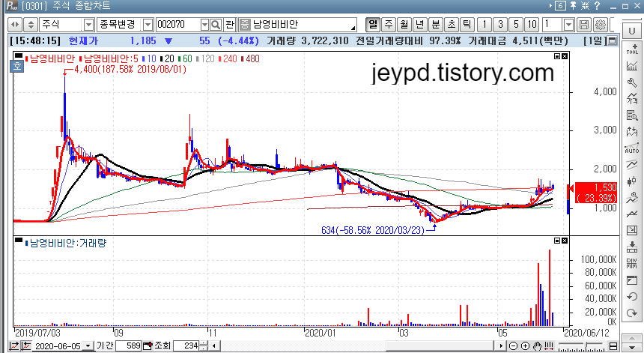Viewport: 644px width, 353px height.
Task: Click the interval 1 button
Action: [484, 25]
